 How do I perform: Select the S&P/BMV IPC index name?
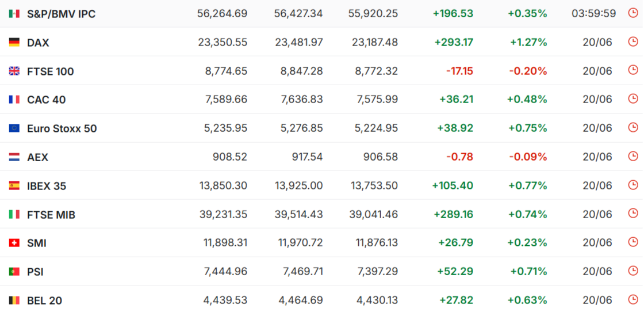click(61, 14)
